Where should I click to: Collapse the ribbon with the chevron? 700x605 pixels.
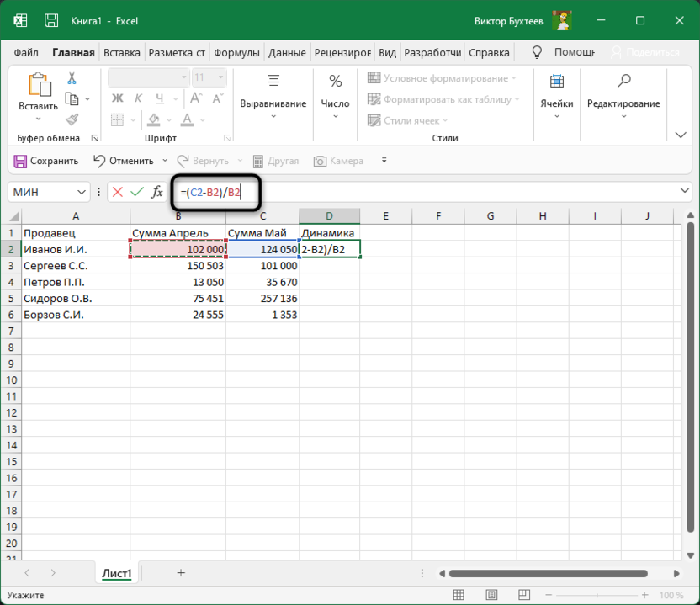(x=681, y=135)
